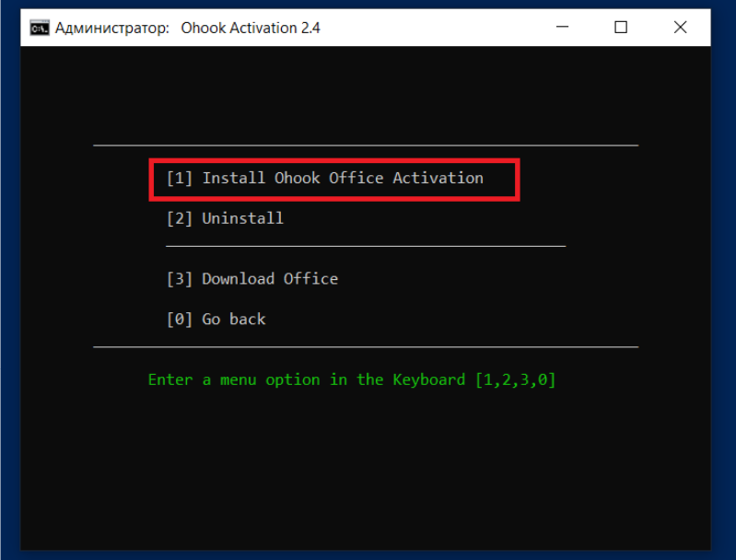This screenshot has height=560, width=736.
Task: Click the [2] bracket before Uninstall
Action: pos(180,218)
